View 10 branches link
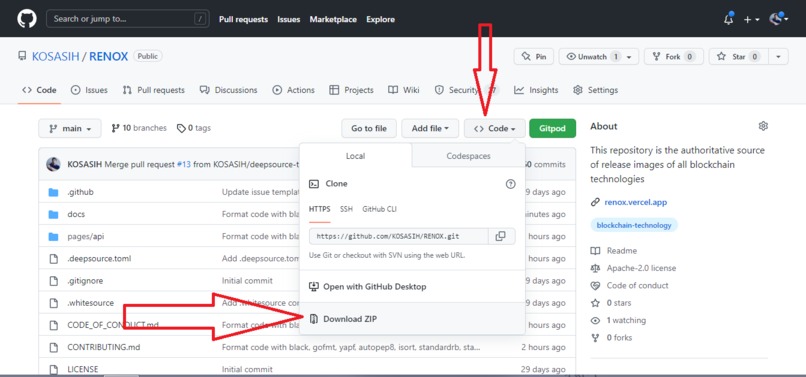This screenshot has height=377, width=806. (x=139, y=128)
